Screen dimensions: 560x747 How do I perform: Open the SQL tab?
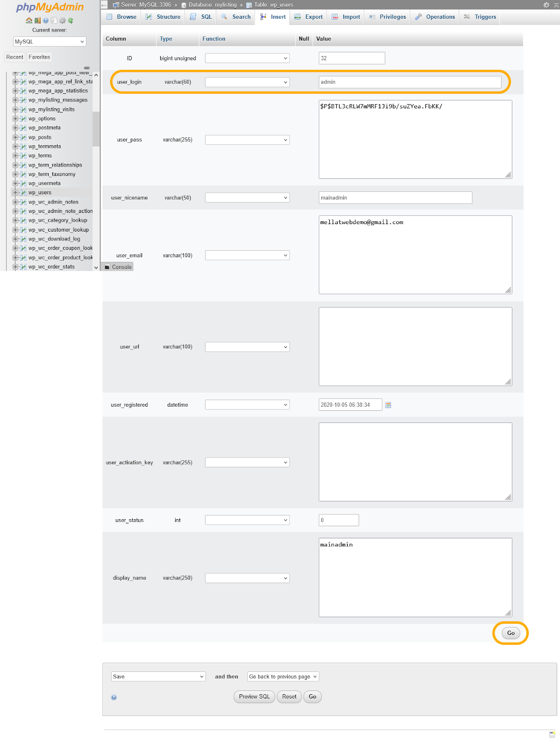tap(201, 17)
